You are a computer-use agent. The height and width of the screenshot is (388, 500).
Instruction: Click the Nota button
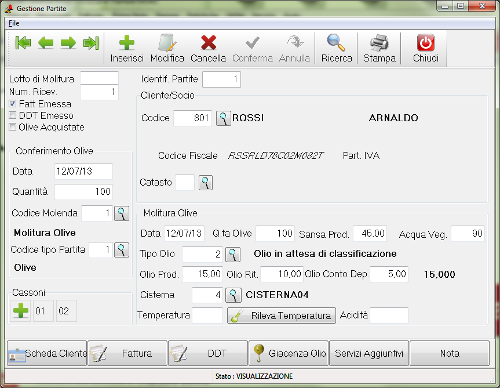(450, 353)
